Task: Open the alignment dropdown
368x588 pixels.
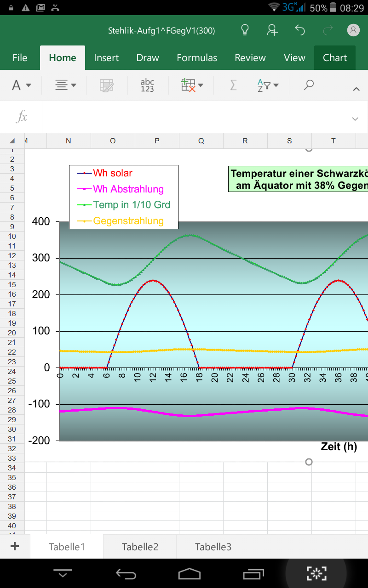Action: pos(65,85)
